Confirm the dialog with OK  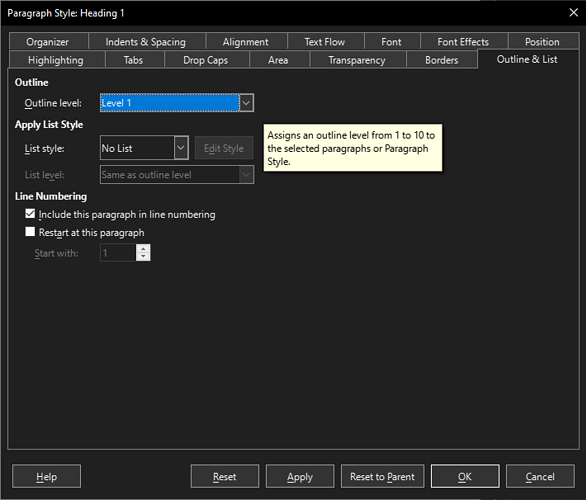[x=465, y=476]
